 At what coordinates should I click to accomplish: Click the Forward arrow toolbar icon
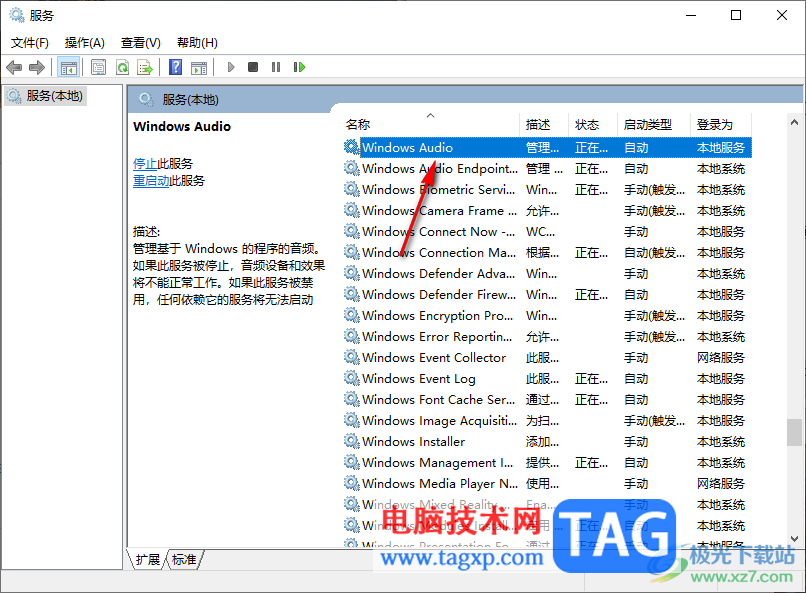click(x=36, y=67)
